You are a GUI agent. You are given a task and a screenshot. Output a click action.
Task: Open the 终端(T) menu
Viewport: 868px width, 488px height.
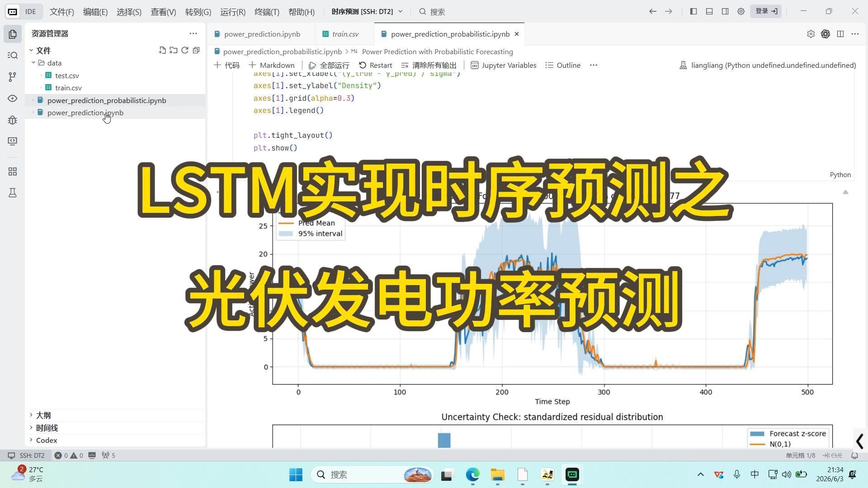[267, 12]
